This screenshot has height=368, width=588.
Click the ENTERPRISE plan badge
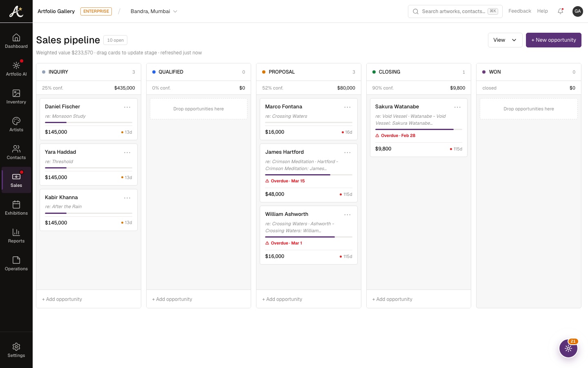96,11
